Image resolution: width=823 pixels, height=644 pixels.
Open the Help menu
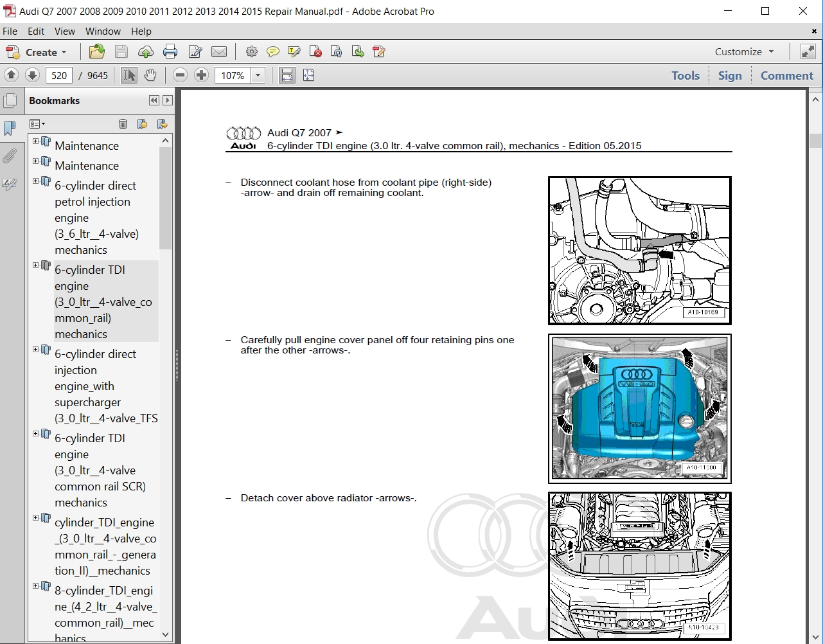[141, 31]
